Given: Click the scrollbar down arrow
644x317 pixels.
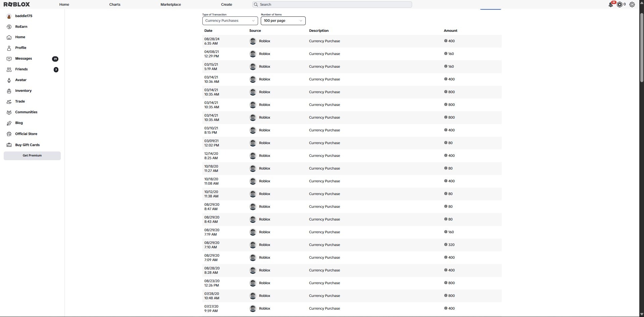Looking at the screenshot, I should (641, 314).
